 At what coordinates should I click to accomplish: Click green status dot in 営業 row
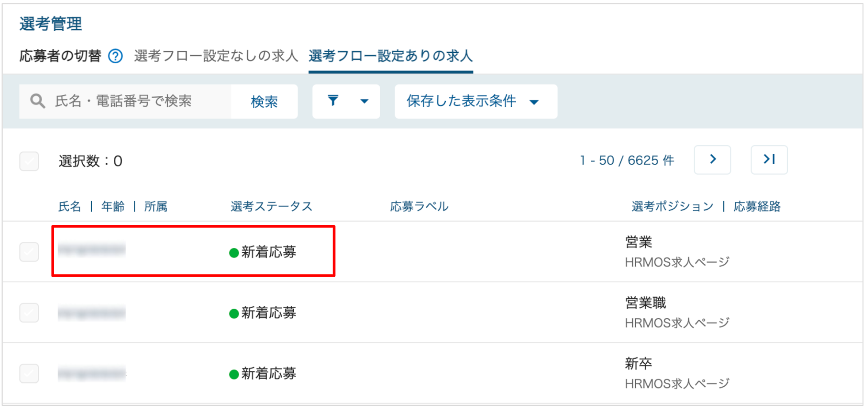point(234,253)
